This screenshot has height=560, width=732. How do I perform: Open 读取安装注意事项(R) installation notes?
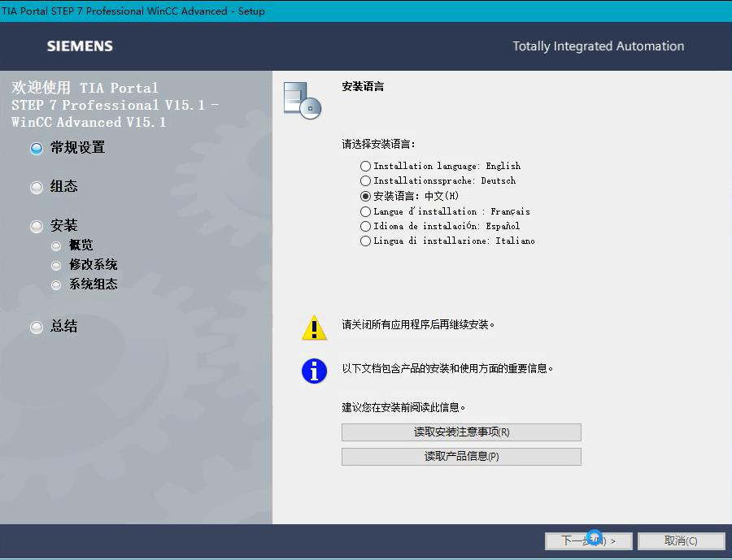pos(461,432)
